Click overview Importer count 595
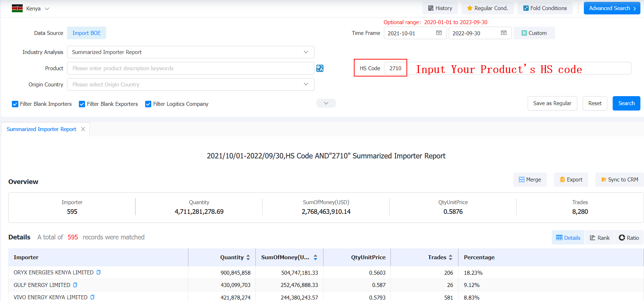The width and height of the screenshot is (644, 301). (x=72, y=212)
